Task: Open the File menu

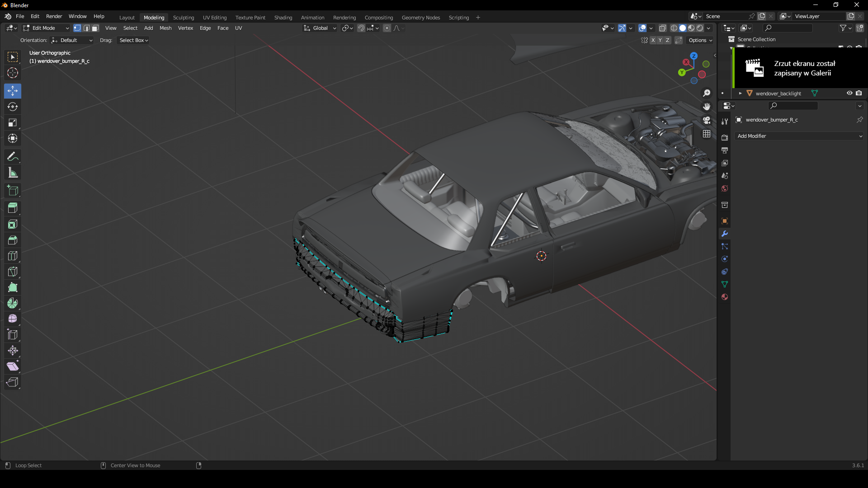Action: click(20, 16)
